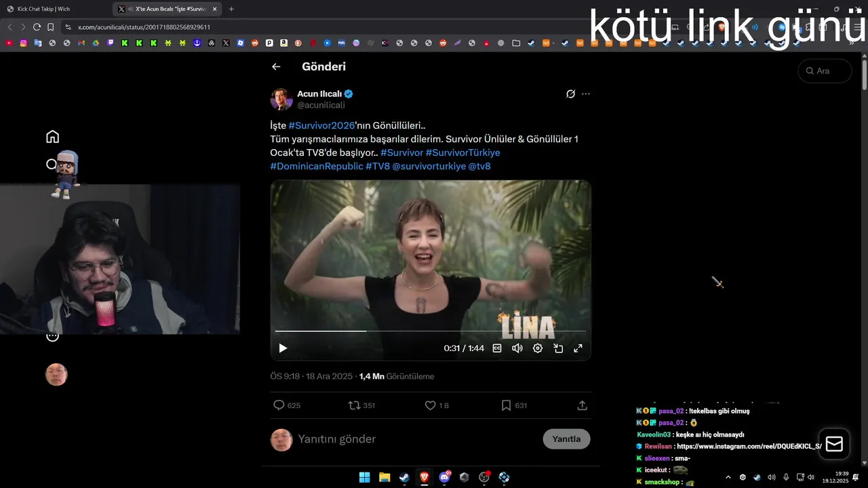Open the @survivorturkiye mention link
868x488 pixels.
[429, 166]
